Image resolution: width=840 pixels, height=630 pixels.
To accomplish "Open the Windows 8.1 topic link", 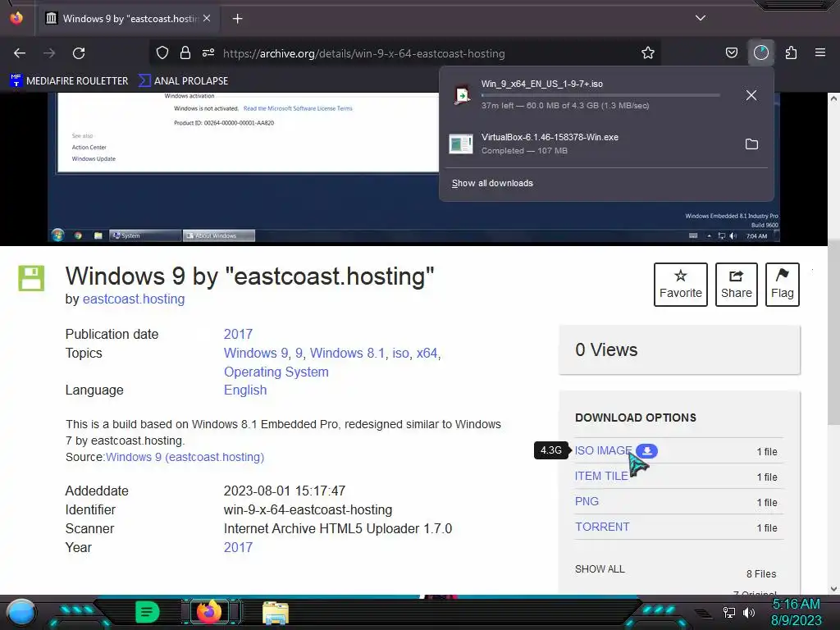I will (347, 353).
